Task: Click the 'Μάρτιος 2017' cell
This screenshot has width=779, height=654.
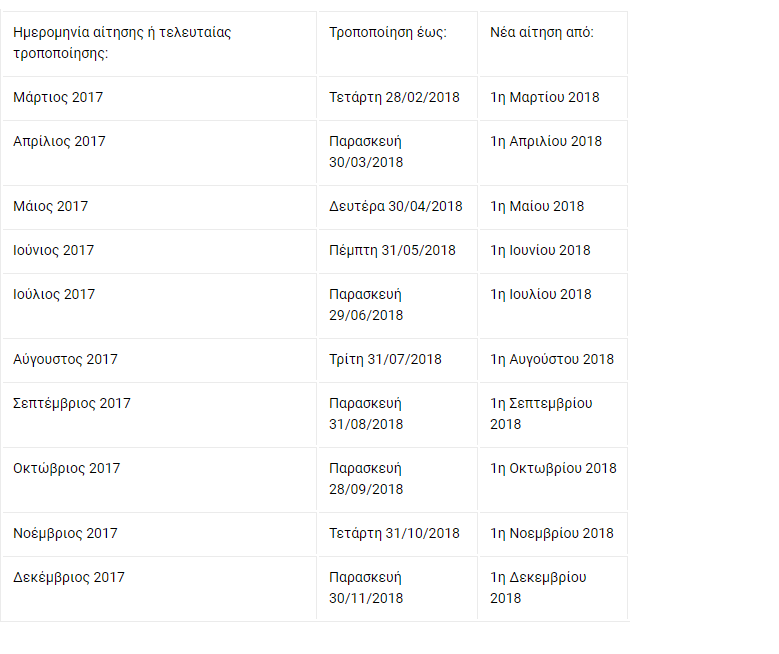Action: 58,97
